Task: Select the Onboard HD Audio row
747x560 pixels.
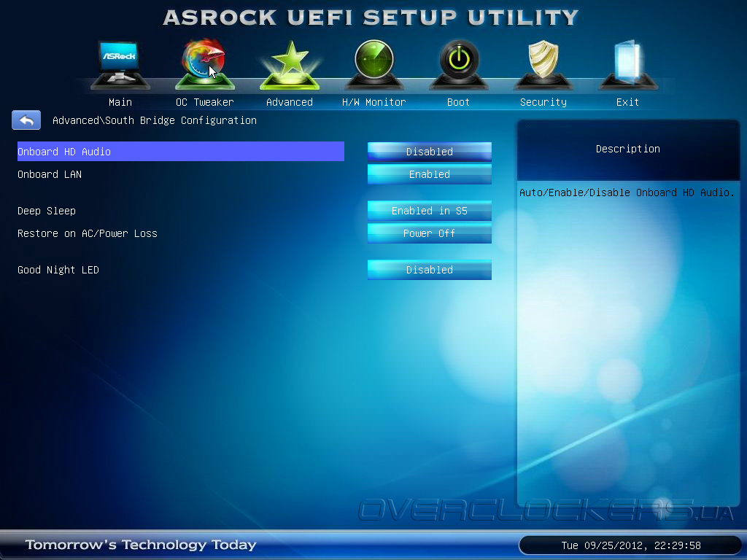Action: click(181, 152)
